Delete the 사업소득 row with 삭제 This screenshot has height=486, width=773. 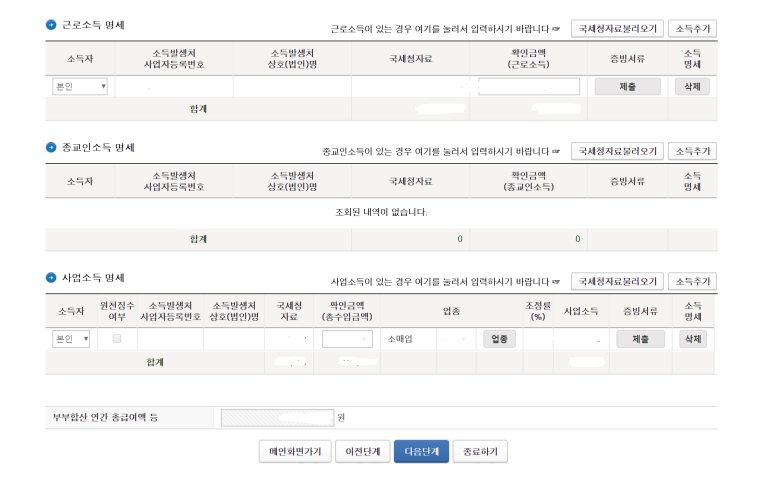tap(693, 339)
